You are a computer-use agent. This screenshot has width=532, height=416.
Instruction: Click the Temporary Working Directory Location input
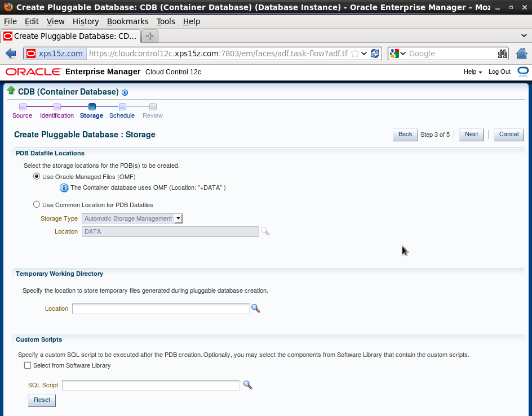click(x=161, y=308)
